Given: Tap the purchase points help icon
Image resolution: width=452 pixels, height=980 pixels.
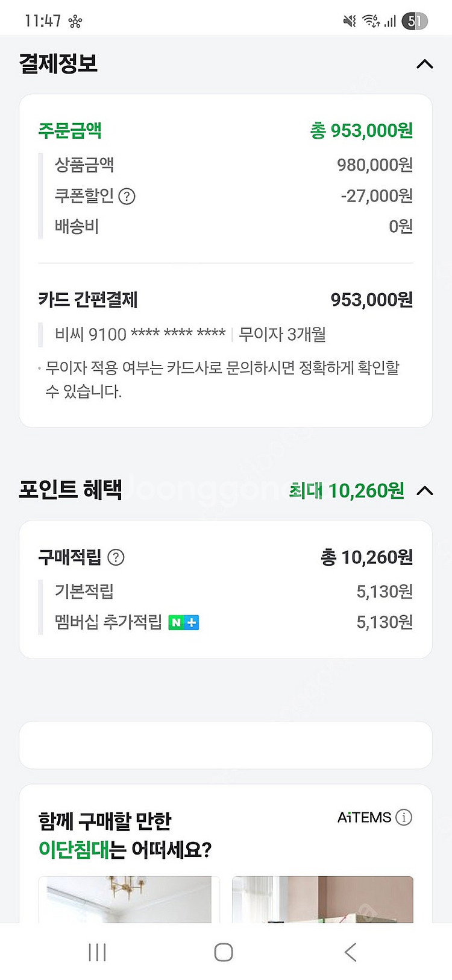Looking at the screenshot, I should [116, 558].
